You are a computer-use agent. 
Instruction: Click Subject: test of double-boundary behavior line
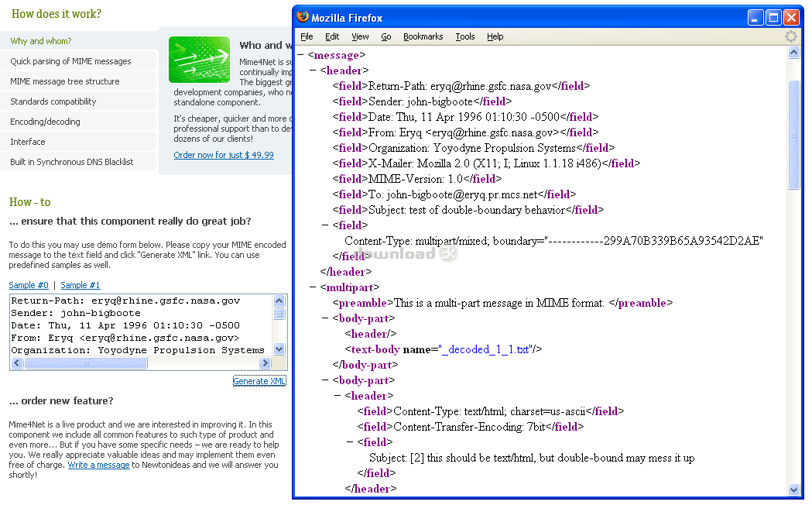click(468, 210)
